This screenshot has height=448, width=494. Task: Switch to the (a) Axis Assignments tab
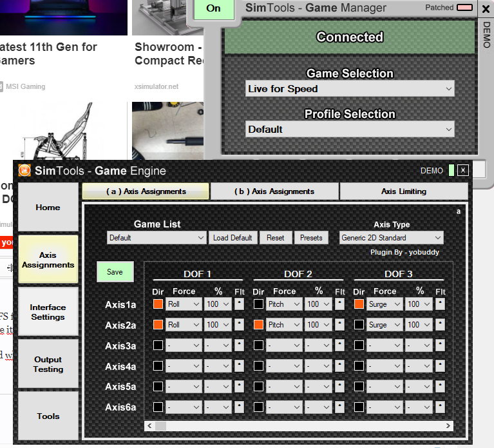146,191
